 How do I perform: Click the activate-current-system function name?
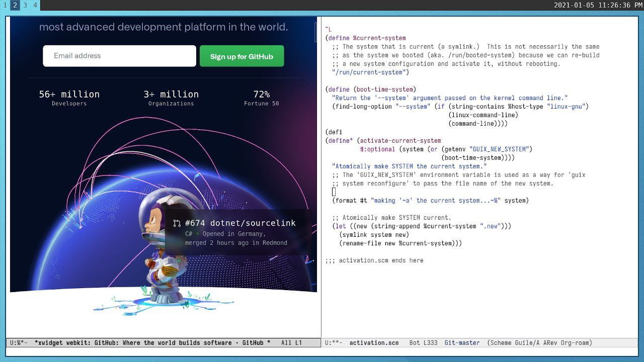click(400, 141)
